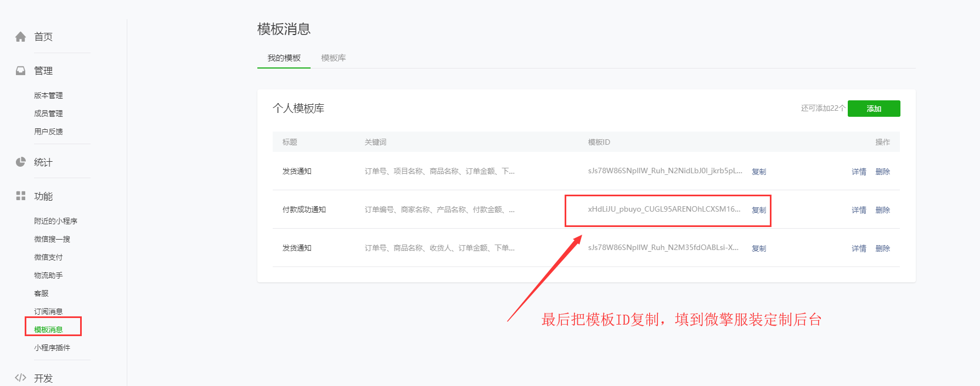Open 详情 in the row listing 项目名称

pos(859,172)
